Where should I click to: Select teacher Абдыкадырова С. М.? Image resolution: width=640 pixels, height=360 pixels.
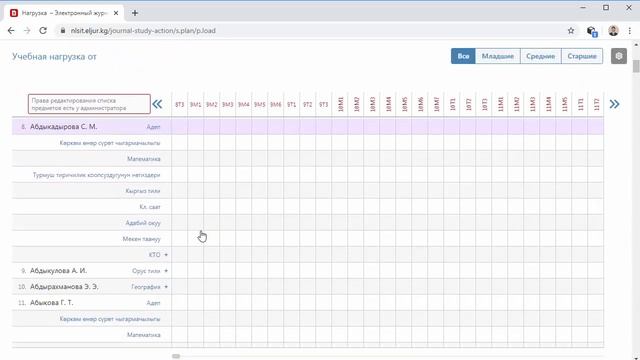(x=63, y=127)
